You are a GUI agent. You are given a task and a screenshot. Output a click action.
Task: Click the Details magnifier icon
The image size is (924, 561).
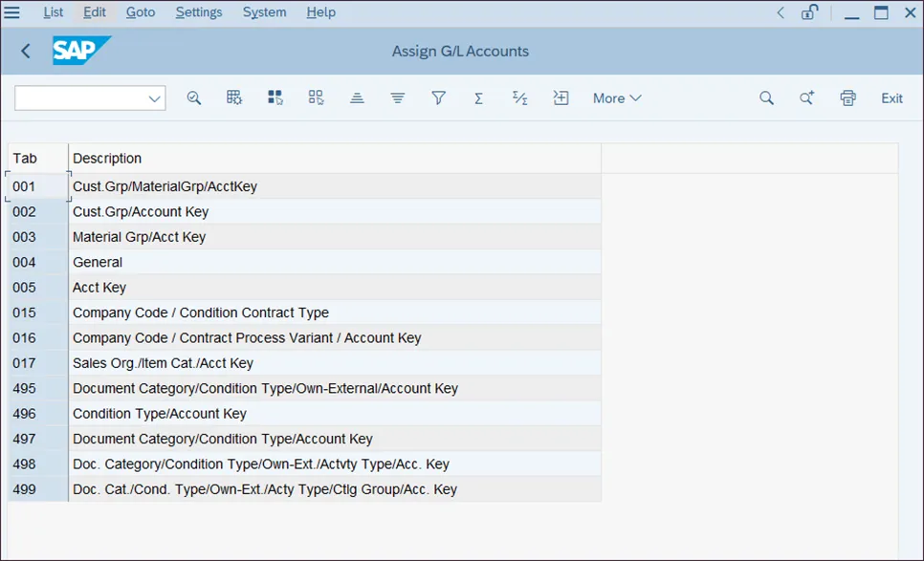[194, 98]
